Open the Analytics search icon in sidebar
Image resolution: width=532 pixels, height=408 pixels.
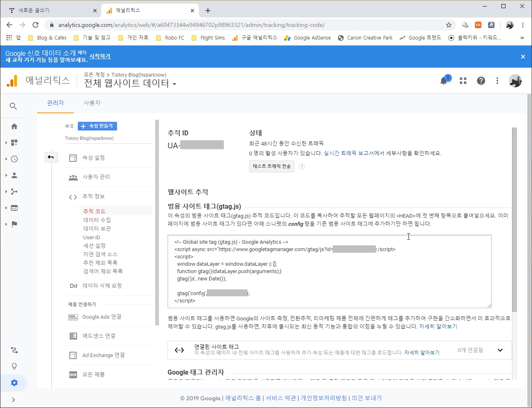(x=13, y=106)
